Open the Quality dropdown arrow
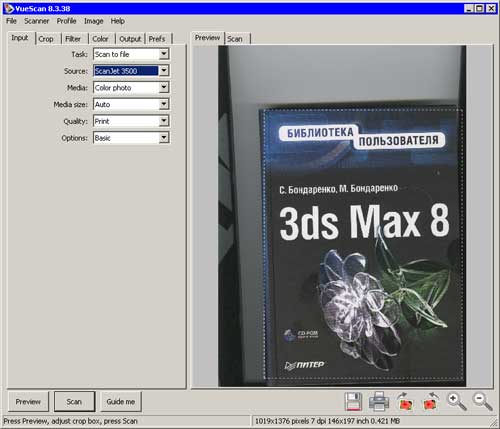 pos(164,121)
